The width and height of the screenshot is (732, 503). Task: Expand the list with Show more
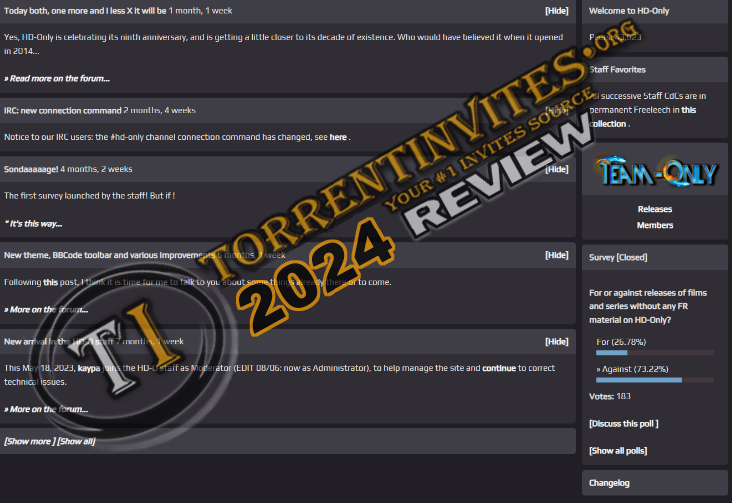[28, 441]
